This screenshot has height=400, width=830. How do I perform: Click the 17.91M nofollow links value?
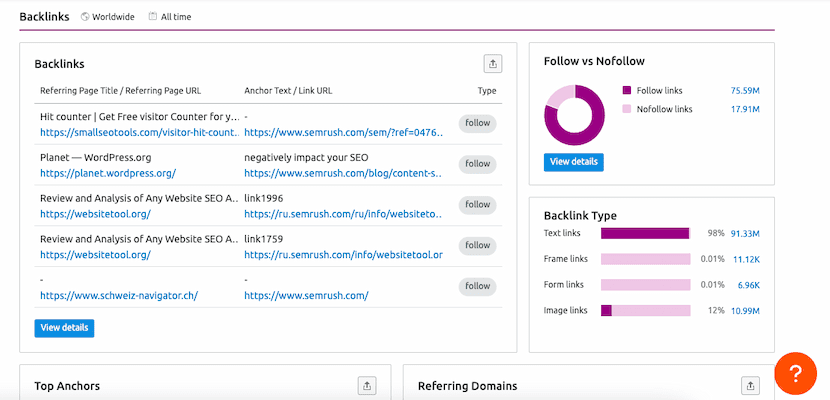tap(745, 109)
